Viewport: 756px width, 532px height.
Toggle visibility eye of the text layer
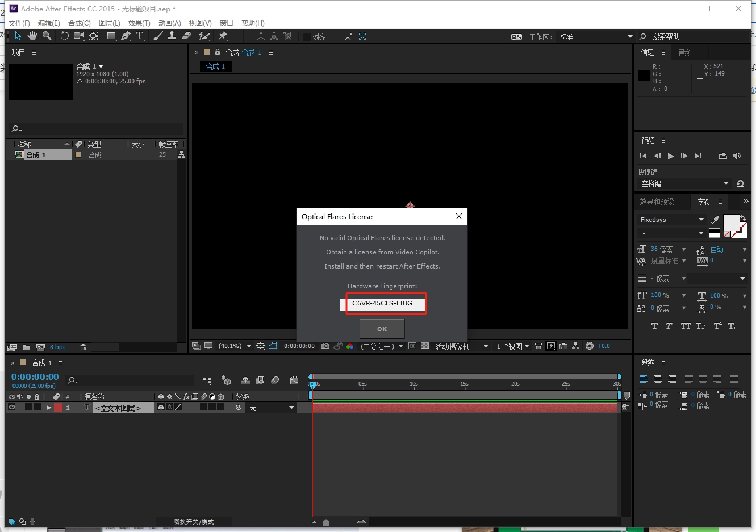click(x=11, y=407)
